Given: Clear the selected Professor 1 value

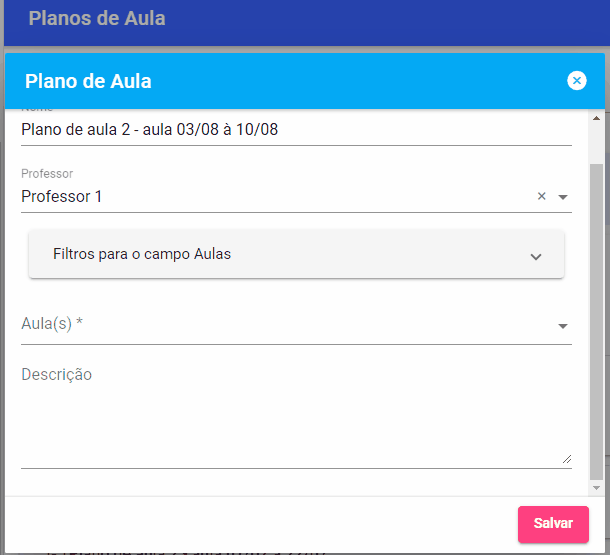Looking at the screenshot, I should [541, 196].
